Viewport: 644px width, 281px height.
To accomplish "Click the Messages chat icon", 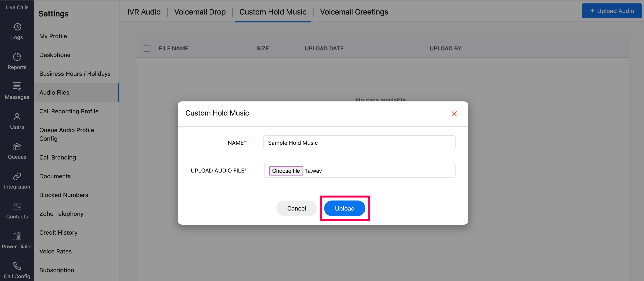I will coord(17,86).
